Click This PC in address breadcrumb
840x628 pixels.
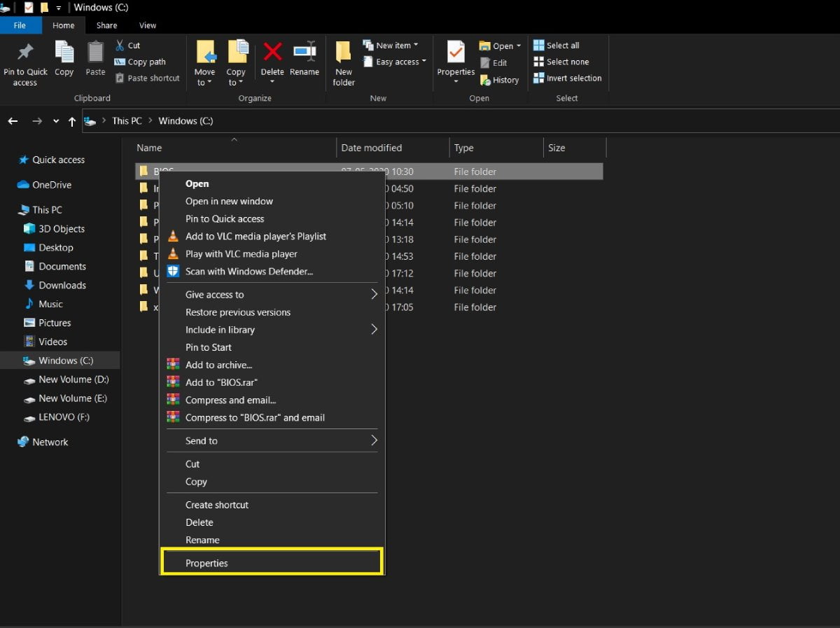127,121
